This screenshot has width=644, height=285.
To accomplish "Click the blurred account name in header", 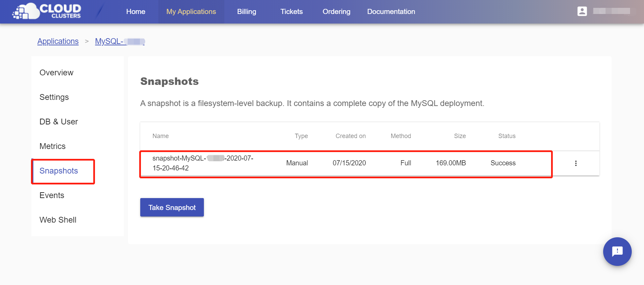I will click(x=611, y=11).
